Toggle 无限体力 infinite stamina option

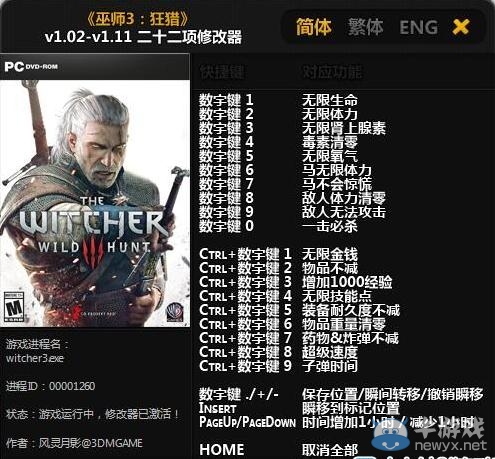(330, 114)
